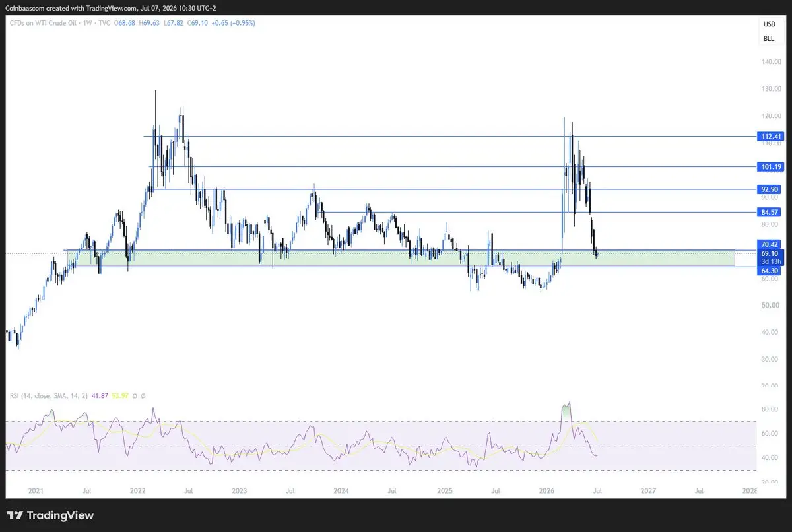Click the 40.00 price axis label
This screenshot has height=532, width=792.
(771, 333)
